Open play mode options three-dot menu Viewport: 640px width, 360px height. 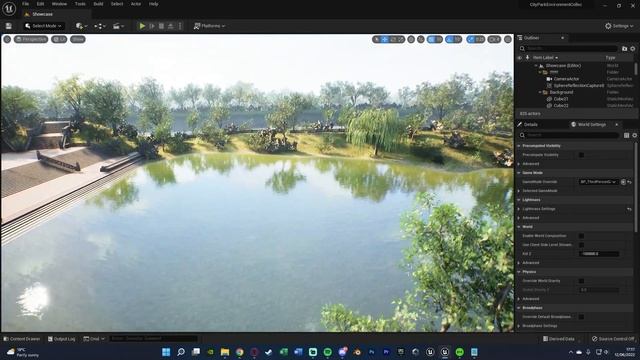pos(180,26)
